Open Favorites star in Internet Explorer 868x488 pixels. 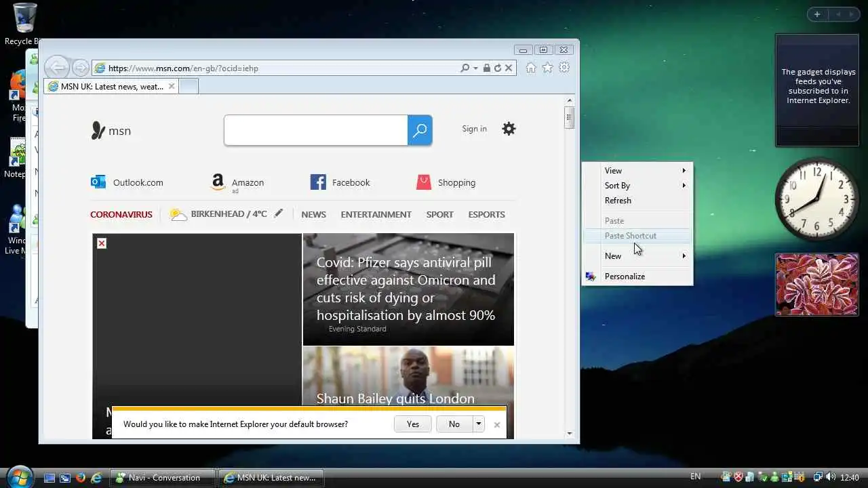point(547,67)
